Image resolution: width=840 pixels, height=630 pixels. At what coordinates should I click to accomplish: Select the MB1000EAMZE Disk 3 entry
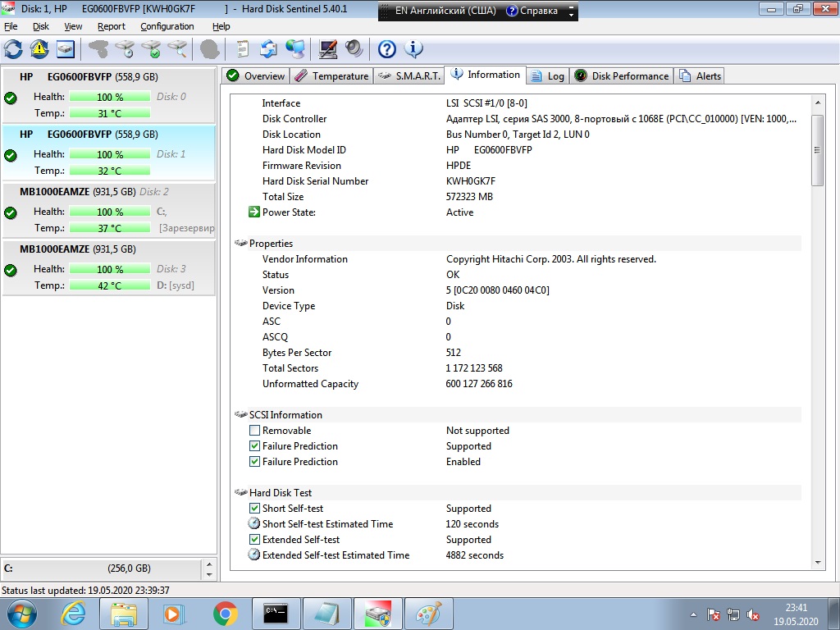(x=109, y=268)
